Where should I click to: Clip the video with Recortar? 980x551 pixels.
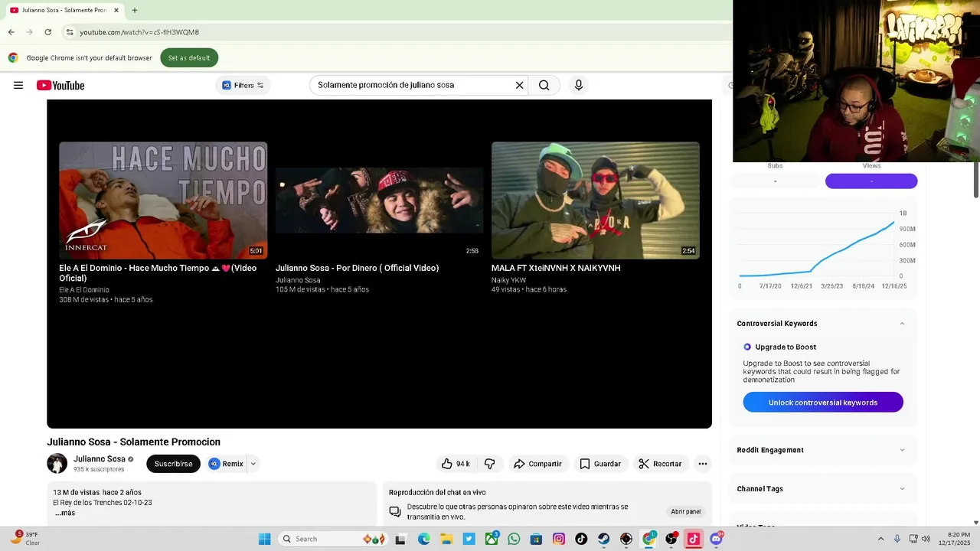click(660, 464)
